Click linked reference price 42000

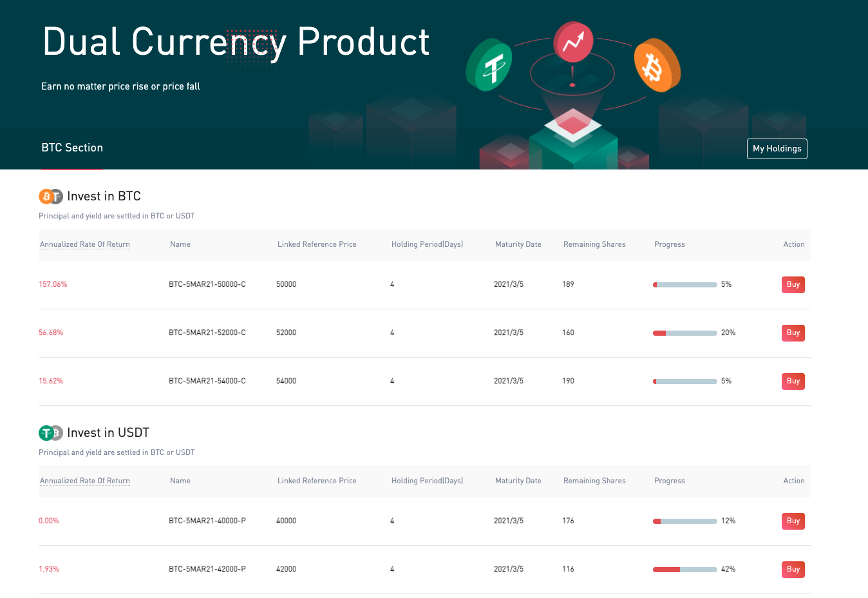point(287,569)
